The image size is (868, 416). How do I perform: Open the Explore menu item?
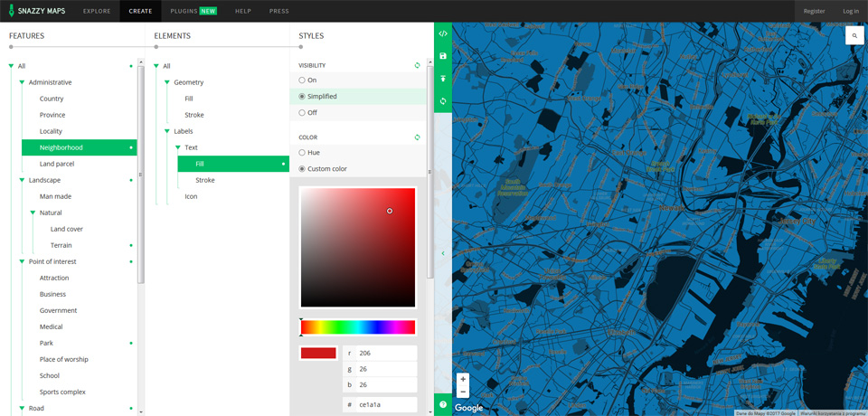(x=97, y=11)
